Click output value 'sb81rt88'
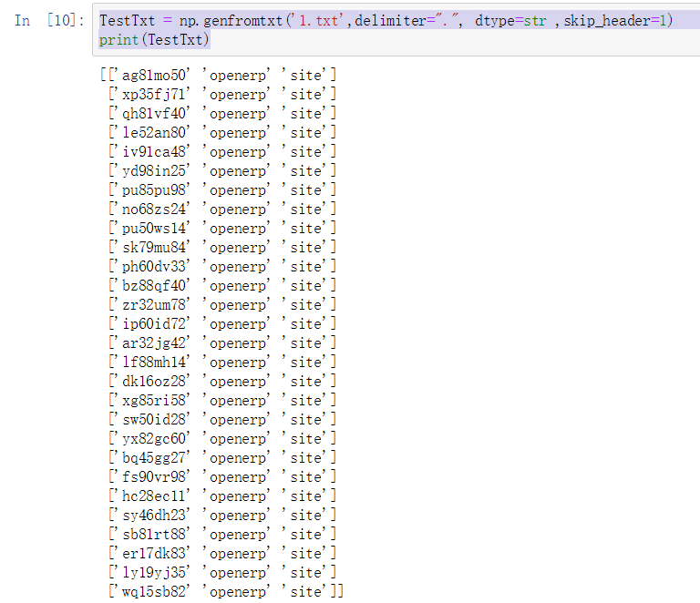The height and width of the screenshot is (603, 700). pyautogui.click(x=154, y=535)
